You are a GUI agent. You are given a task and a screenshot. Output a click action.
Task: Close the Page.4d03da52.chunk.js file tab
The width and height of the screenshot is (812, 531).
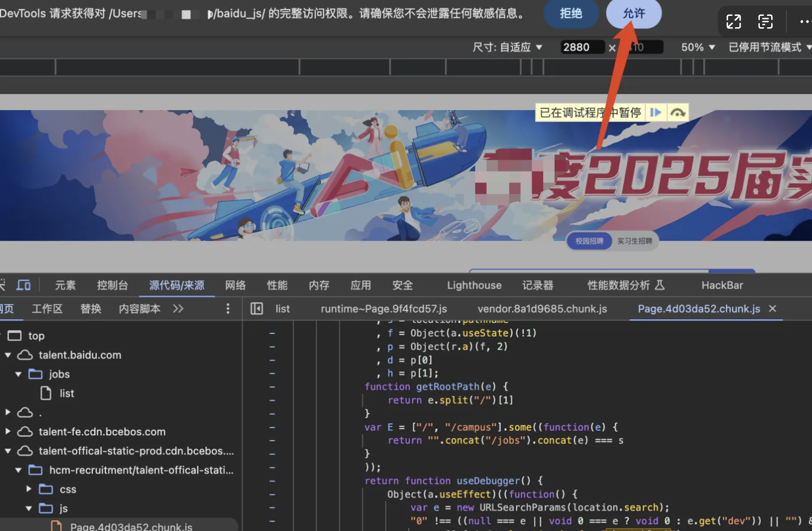click(772, 309)
